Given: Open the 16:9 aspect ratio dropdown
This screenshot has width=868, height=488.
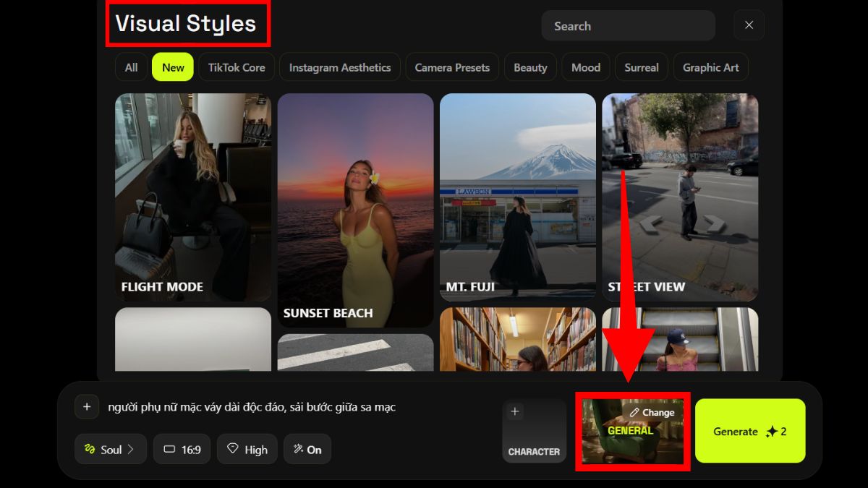Looking at the screenshot, I should click(182, 449).
